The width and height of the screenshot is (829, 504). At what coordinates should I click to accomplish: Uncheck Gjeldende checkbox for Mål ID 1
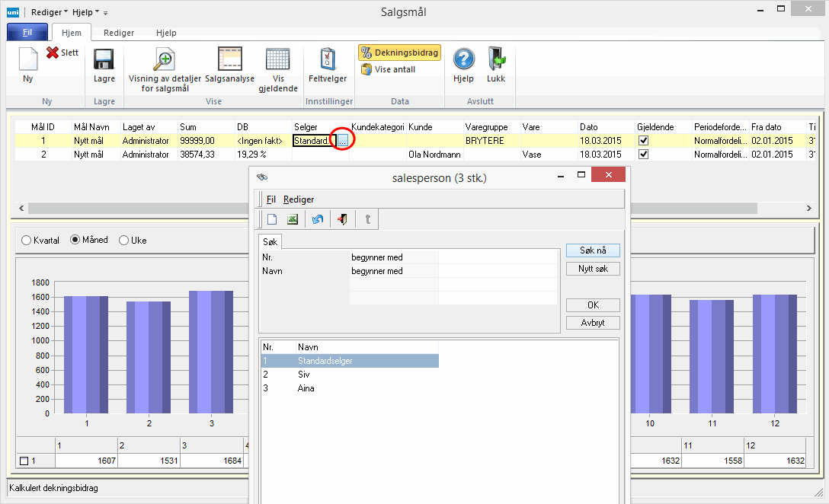pyautogui.click(x=644, y=141)
